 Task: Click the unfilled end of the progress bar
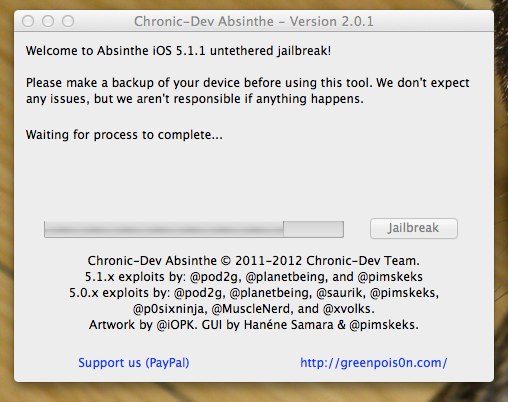[313, 229]
